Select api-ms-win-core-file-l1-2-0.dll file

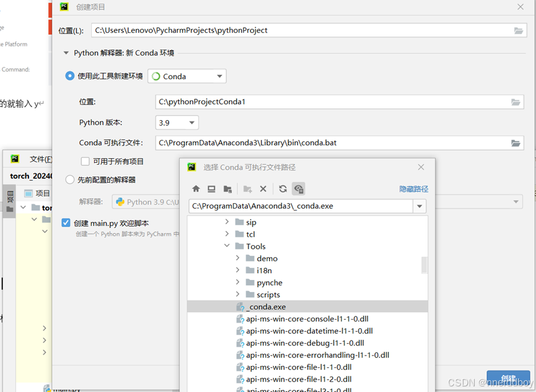coord(299,379)
